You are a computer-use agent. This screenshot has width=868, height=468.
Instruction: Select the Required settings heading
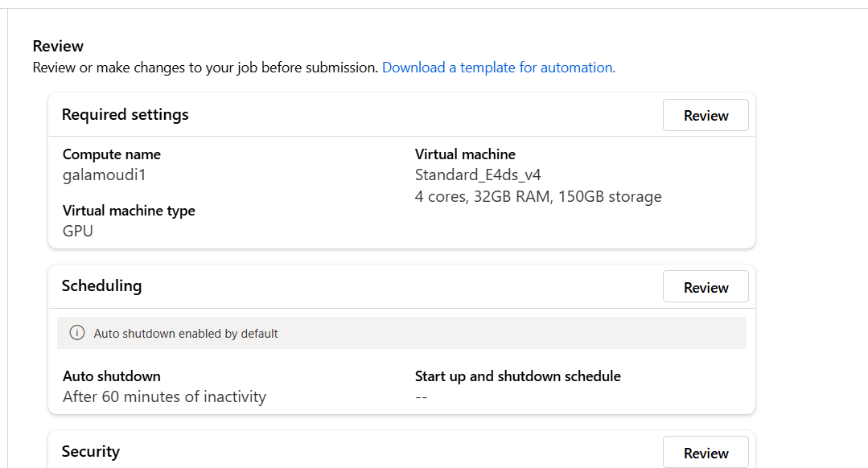coord(125,114)
